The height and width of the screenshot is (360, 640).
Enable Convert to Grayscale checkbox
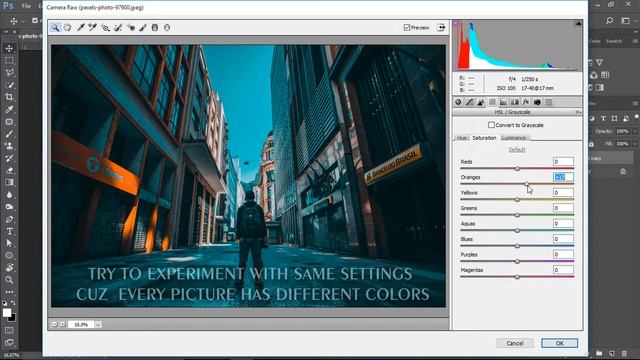click(491, 125)
